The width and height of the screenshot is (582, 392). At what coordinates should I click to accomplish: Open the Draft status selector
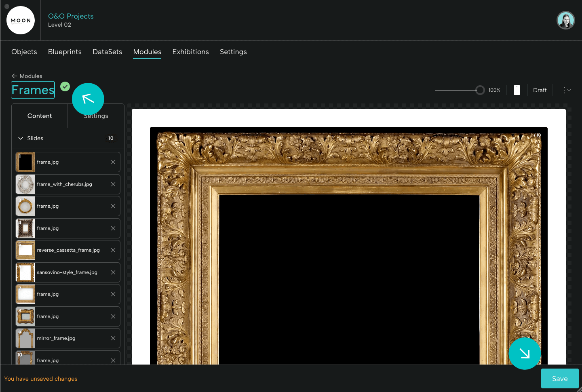pyautogui.click(x=540, y=90)
